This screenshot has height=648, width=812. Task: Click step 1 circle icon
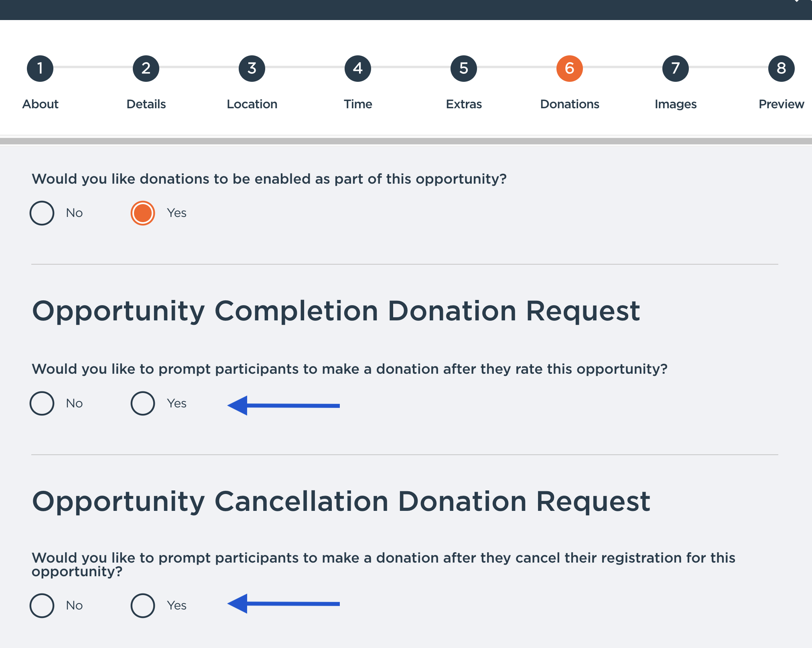(x=40, y=69)
